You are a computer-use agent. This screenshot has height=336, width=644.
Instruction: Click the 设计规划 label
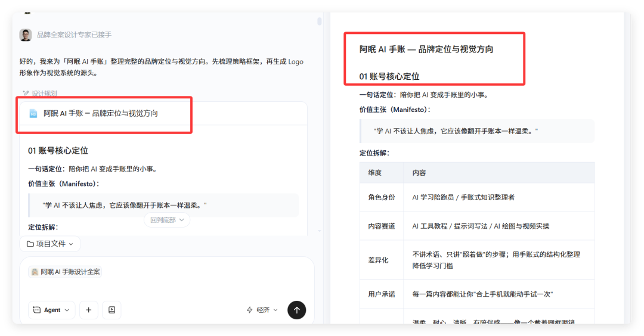point(44,93)
